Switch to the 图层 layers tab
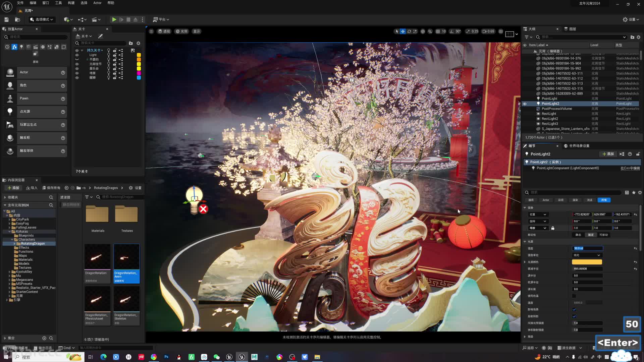 click(x=570, y=29)
